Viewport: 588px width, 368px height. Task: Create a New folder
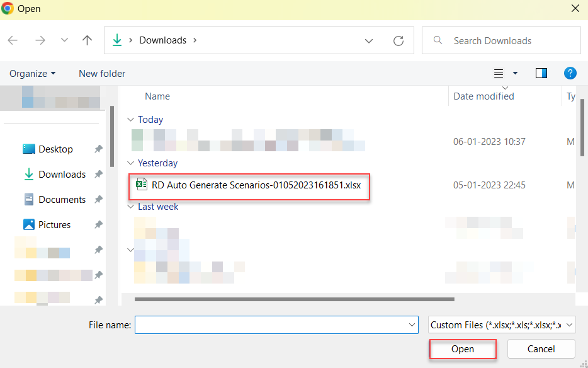101,73
